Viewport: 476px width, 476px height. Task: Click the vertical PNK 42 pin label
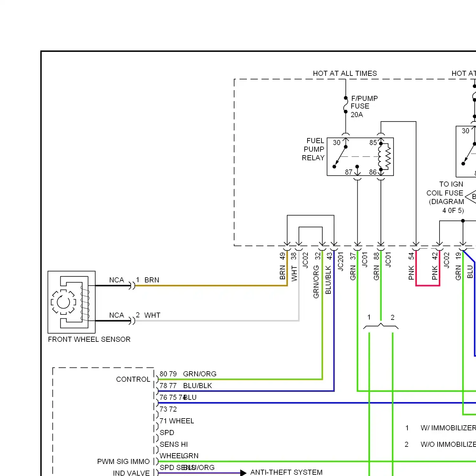point(435,266)
